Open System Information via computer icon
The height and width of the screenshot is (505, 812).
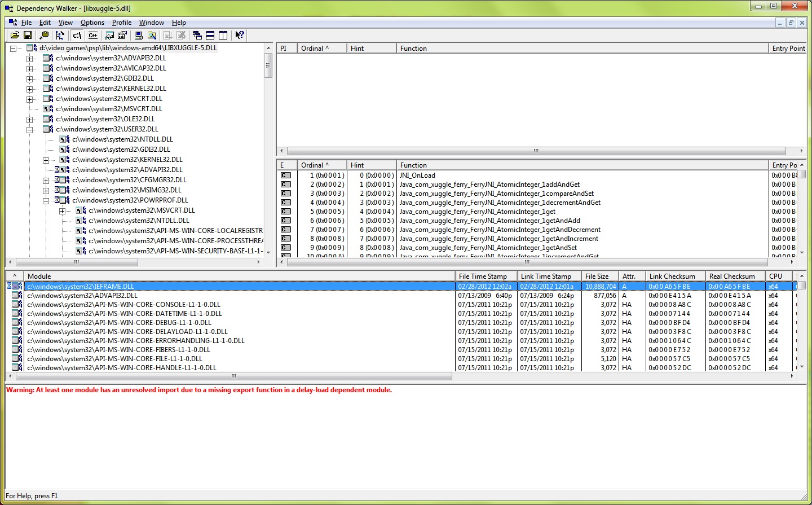point(139,35)
